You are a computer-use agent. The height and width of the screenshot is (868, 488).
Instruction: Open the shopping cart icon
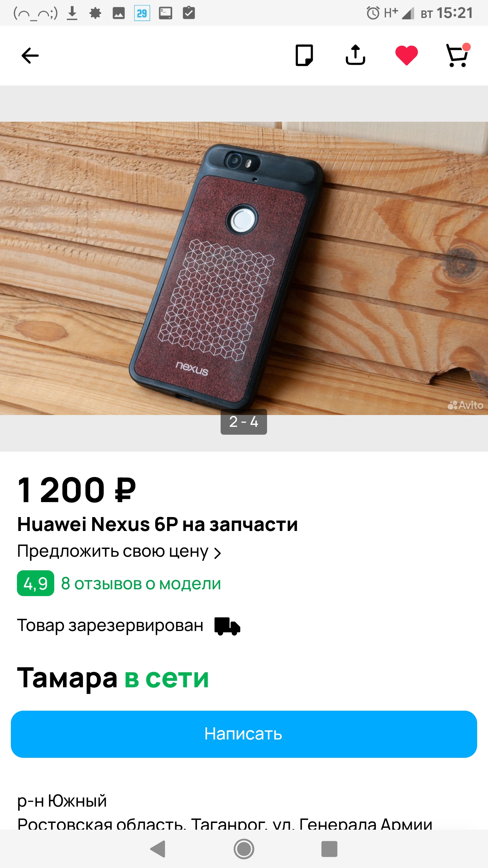458,55
